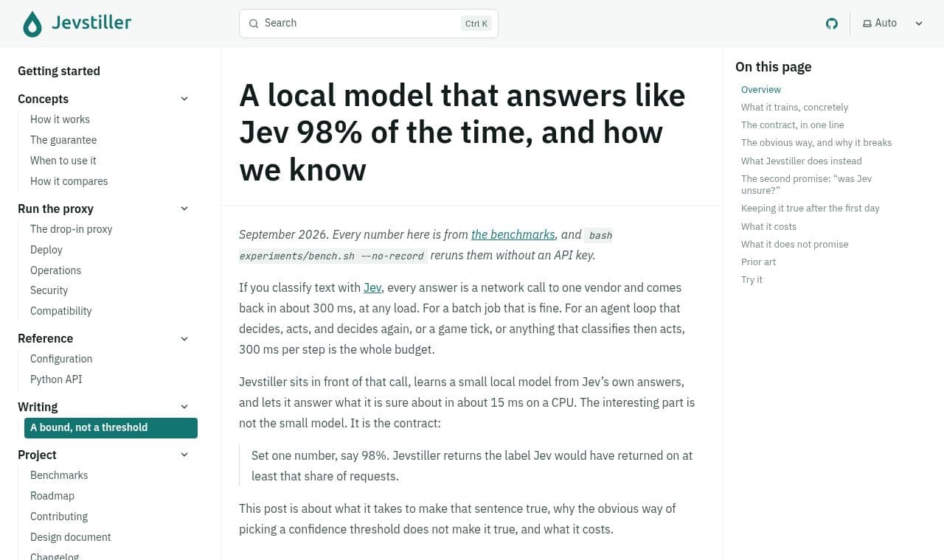This screenshot has height=560, width=944.
Task: Follow the Jev link in article
Action: [x=372, y=287]
